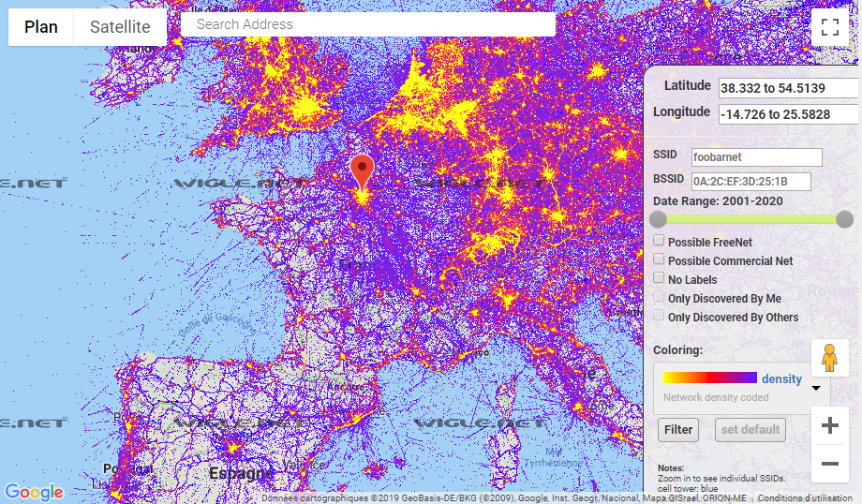Switch to Plan map view
This screenshot has height=504, width=862.
[x=41, y=27]
